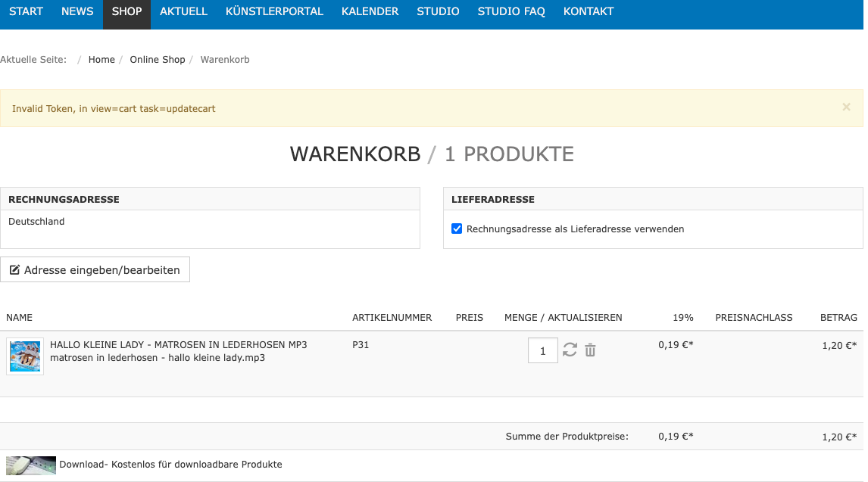The image size is (868, 482).
Task: Open AKTUELL in navigation bar
Action: click(x=183, y=11)
